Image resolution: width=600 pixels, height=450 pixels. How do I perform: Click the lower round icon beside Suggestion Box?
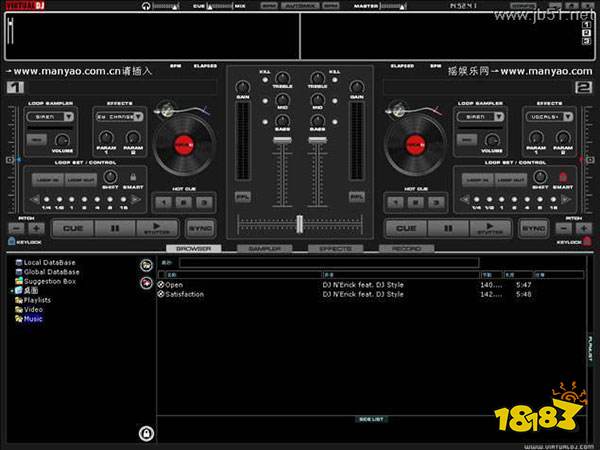[x=146, y=283]
